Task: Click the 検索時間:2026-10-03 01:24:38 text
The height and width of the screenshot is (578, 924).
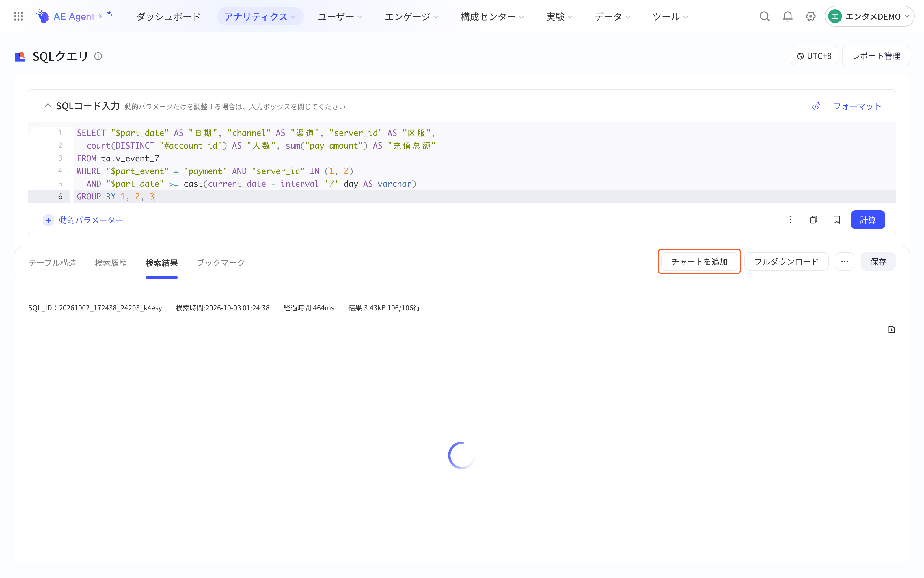Action: coord(223,308)
